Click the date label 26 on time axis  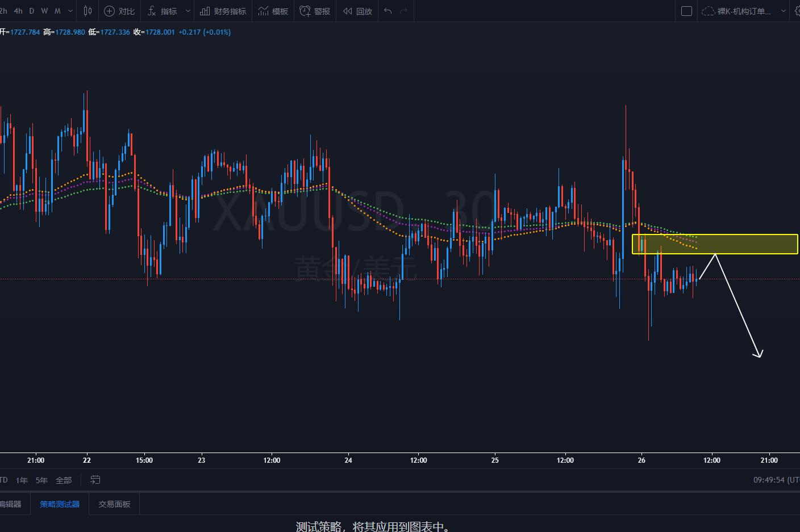click(x=641, y=460)
